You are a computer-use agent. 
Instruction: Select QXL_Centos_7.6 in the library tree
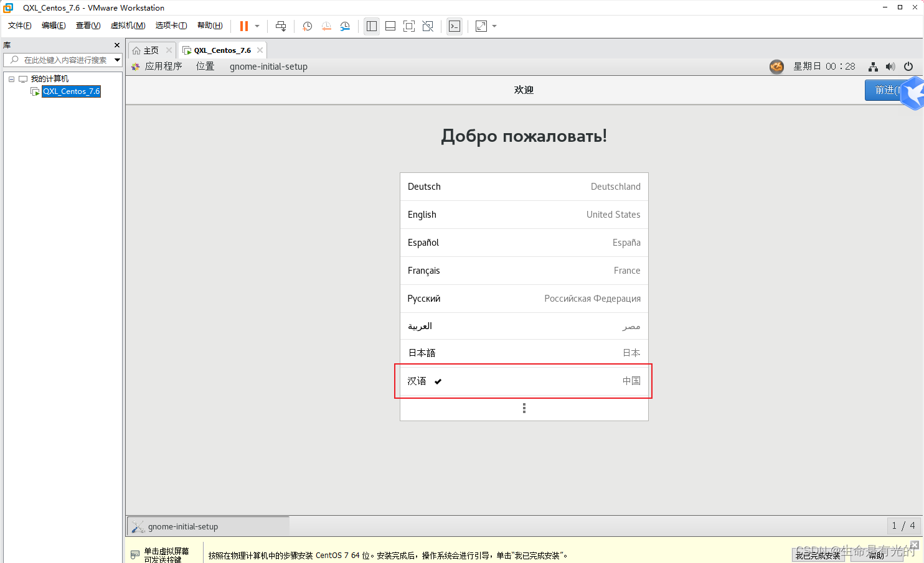(x=71, y=91)
